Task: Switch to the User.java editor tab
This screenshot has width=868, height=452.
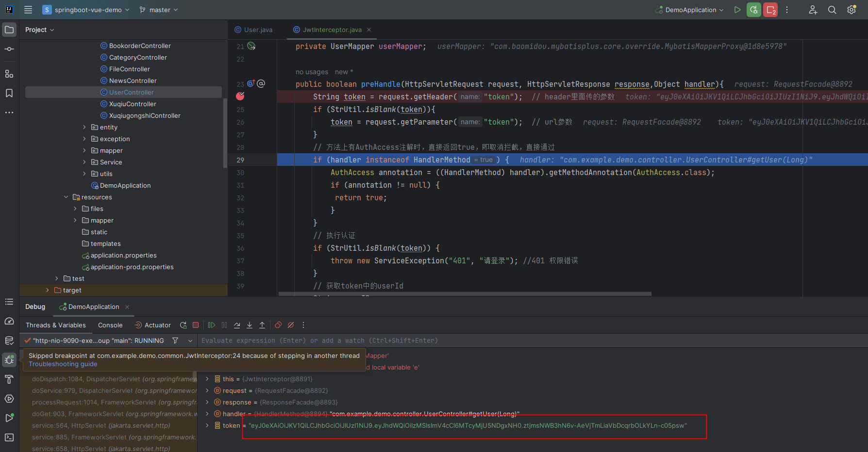Action: (x=257, y=30)
